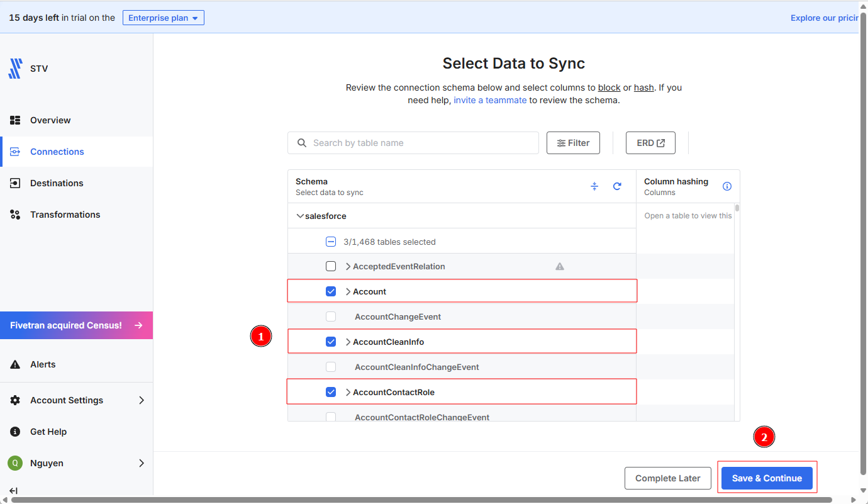
Task: Collapse the salesforce schema tree
Action: [300, 216]
